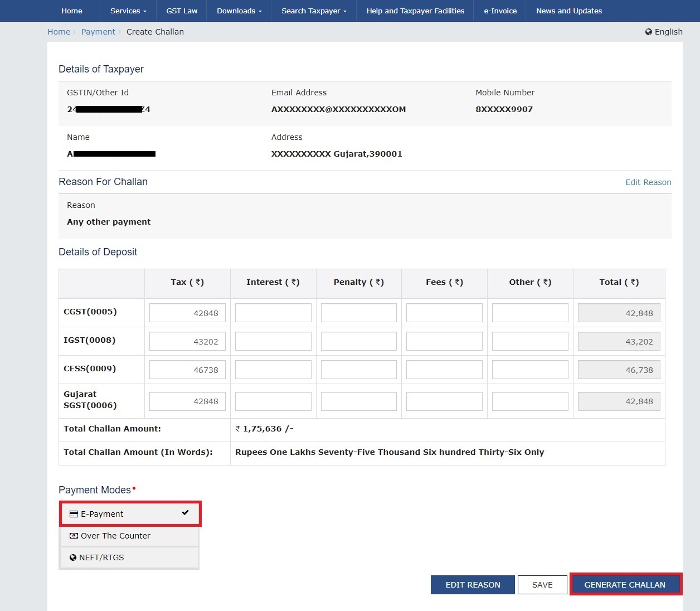Click the CESS Penalty input field

pos(358,370)
